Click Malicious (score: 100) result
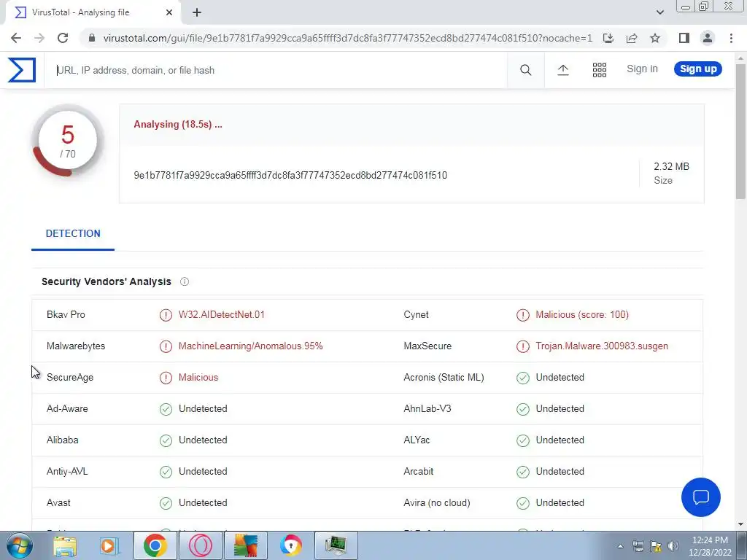The image size is (747, 560). [x=582, y=315]
